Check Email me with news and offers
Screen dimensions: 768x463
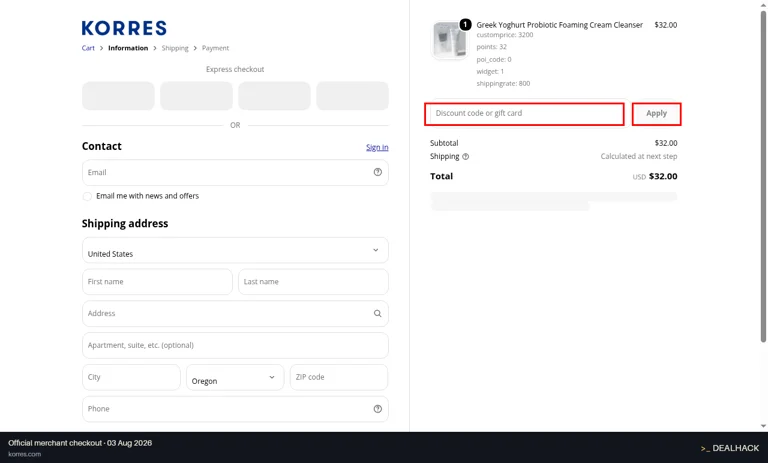tap(87, 196)
